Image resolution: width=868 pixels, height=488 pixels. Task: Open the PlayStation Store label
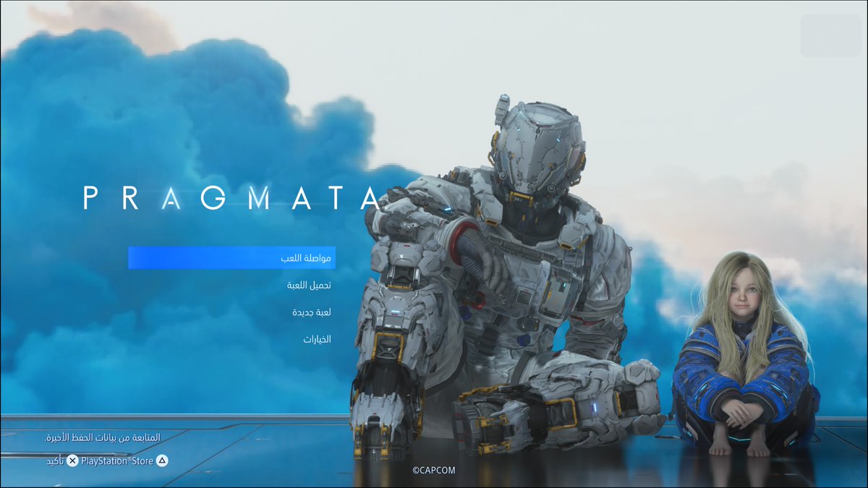coord(118,461)
